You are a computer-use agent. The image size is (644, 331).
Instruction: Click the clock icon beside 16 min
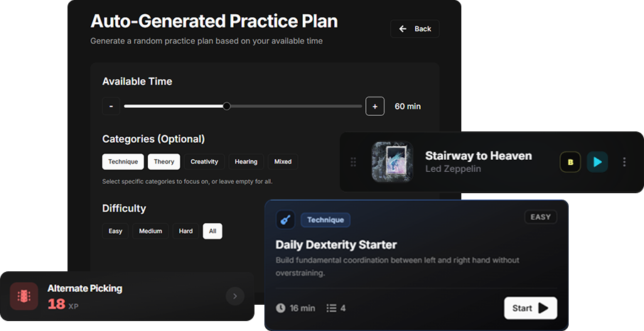[x=281, y=308]
